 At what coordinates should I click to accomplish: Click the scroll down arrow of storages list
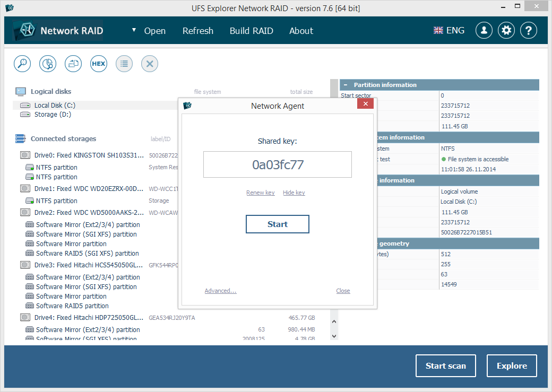(x=334, y=336)
